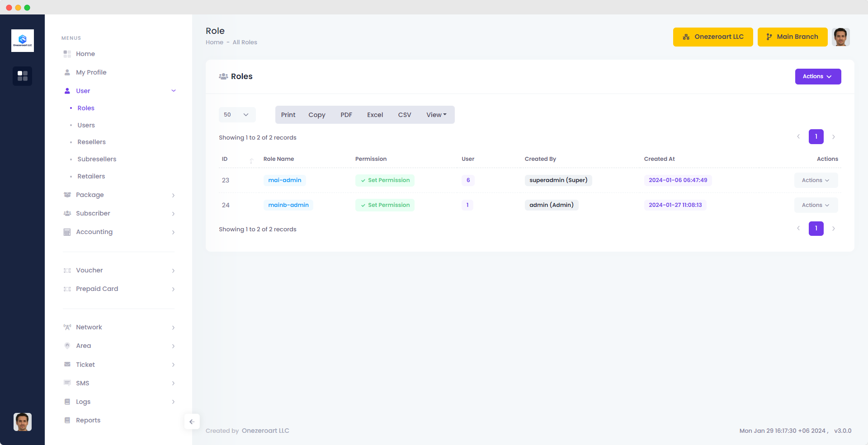Select Resellers in the User submenu
Screen dimensions: 868x445
pos(91,142)
